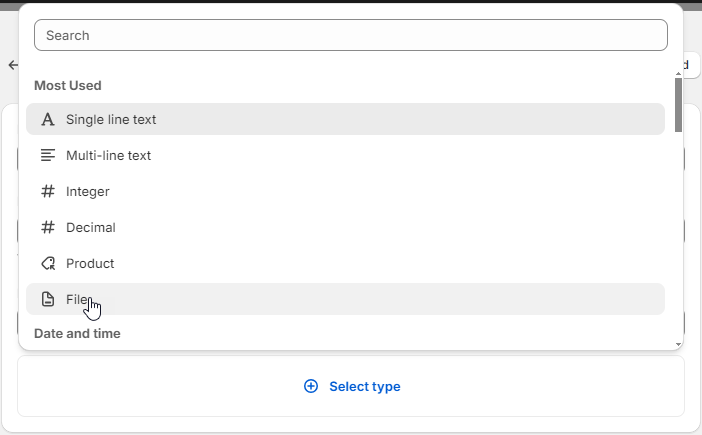Pick the Decimal type option
Image resolution: width=702 pixels, height=435 pixels.
pos(345,227)
